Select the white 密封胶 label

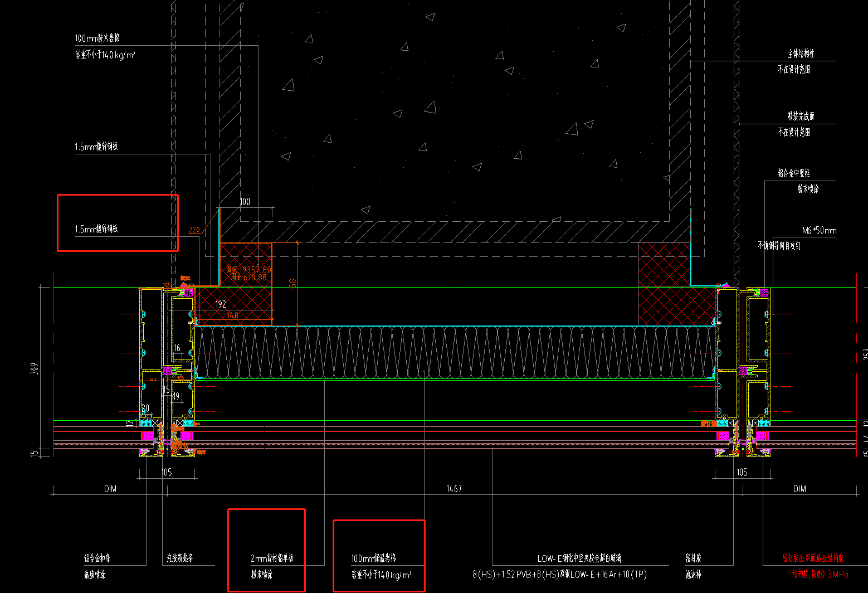693,558
